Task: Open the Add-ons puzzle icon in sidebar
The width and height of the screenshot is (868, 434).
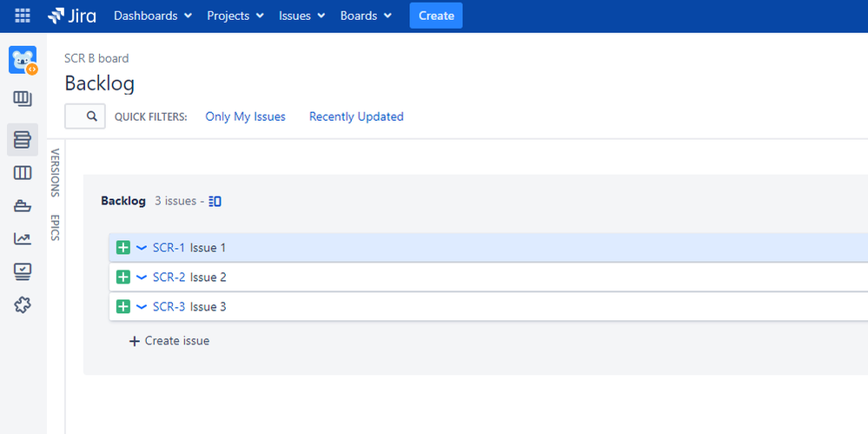Action: (x=23, y=304)
